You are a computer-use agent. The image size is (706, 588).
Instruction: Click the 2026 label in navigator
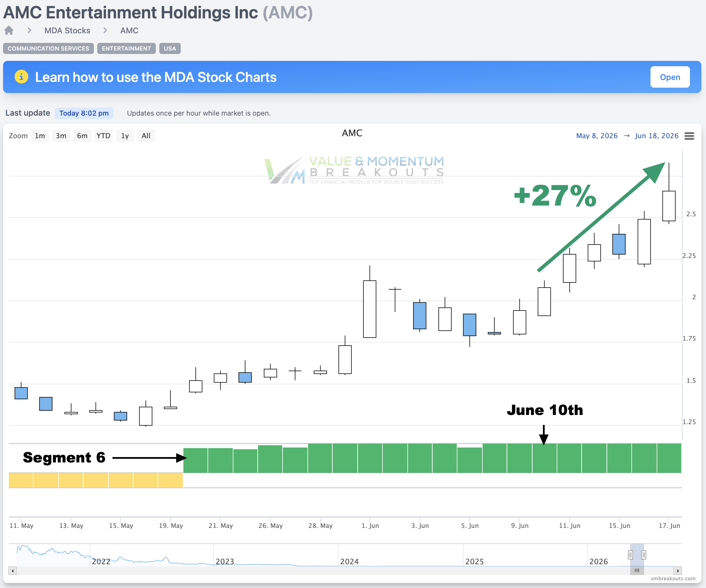(x=598, y=562)
